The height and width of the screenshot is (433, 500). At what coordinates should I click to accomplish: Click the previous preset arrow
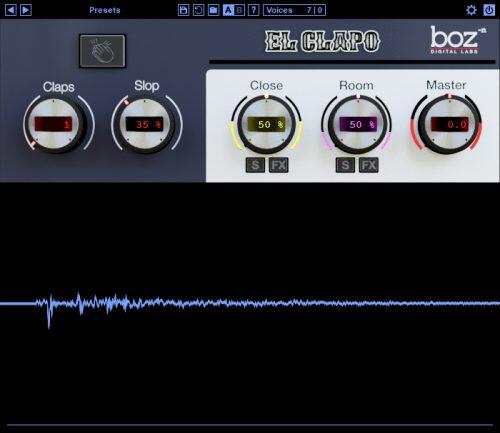(11, 10)
